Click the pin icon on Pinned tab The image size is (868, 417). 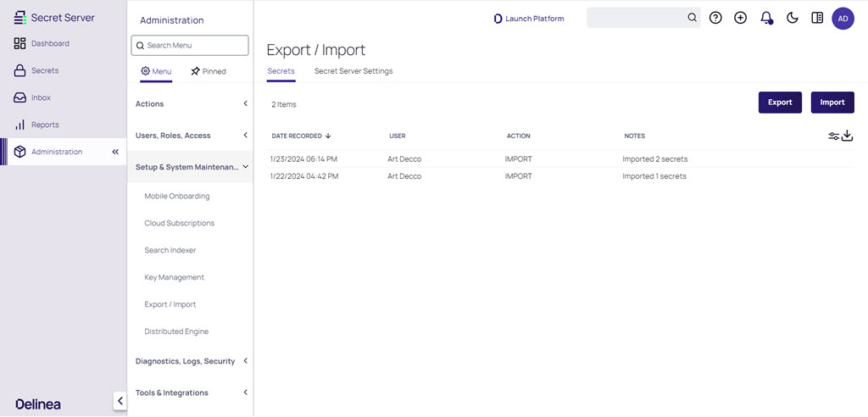coord(195,71)
